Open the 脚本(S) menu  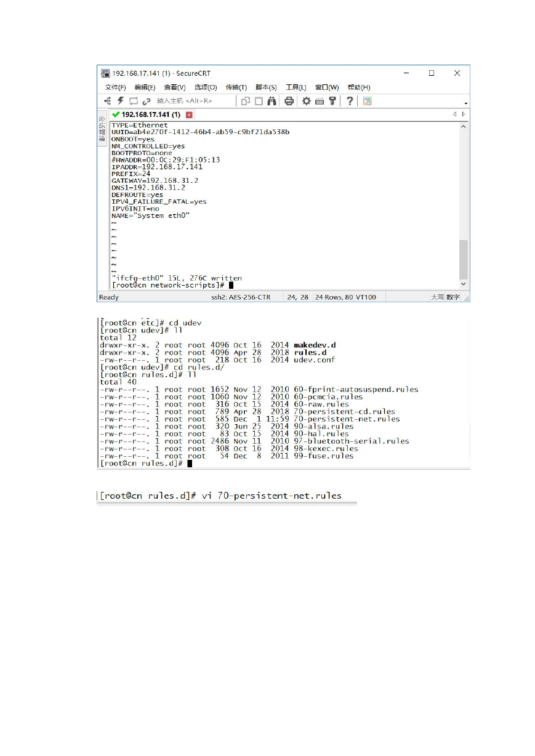point(266,87)
